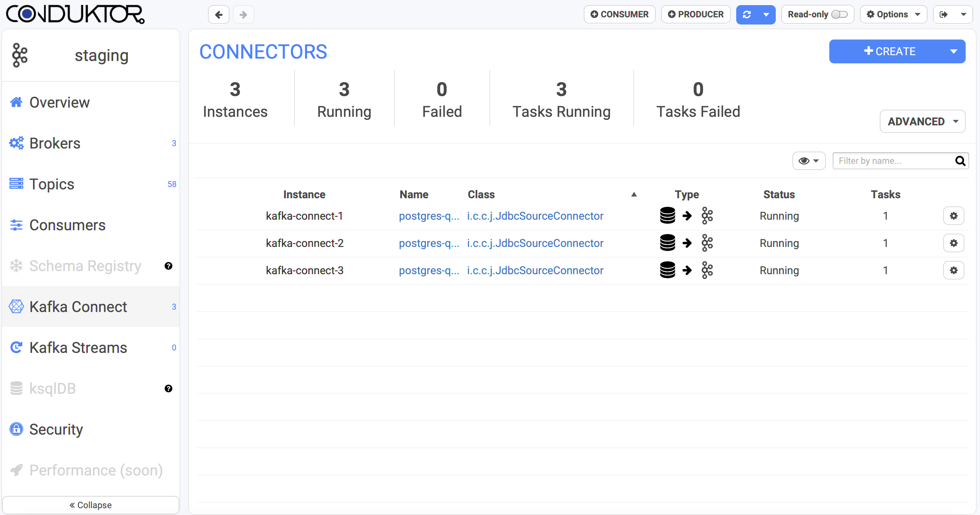
Task: Click the refresh icon button
Action: click(x=746, y=14)
